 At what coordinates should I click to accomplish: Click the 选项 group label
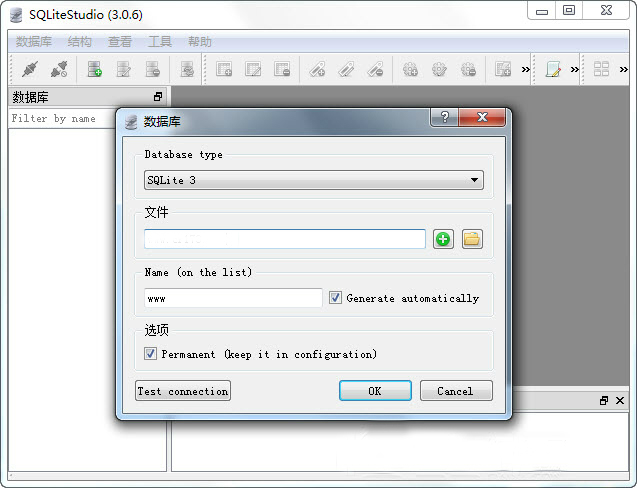click(x=156, y=330)
